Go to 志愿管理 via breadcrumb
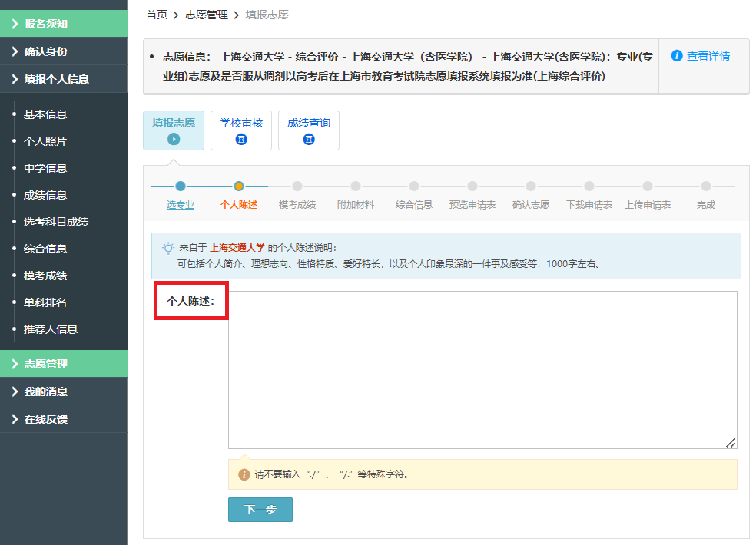756x545 pixels. [x=207, y=15]
